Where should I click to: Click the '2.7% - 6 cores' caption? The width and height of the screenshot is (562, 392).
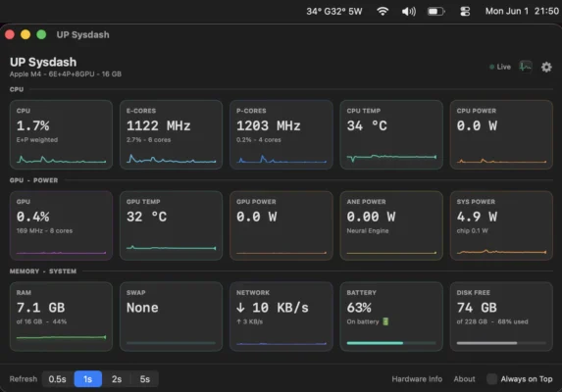click(148, 140)
